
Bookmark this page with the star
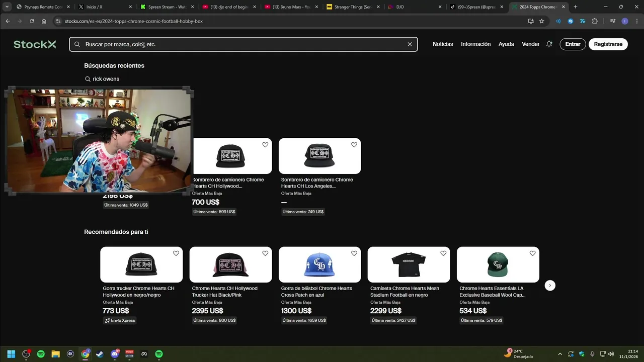coord(542,21)
